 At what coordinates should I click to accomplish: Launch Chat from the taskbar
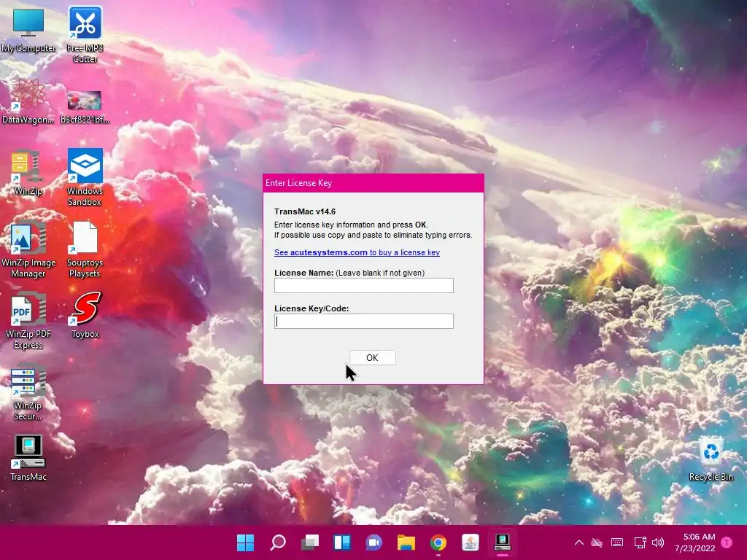point(374,542)
